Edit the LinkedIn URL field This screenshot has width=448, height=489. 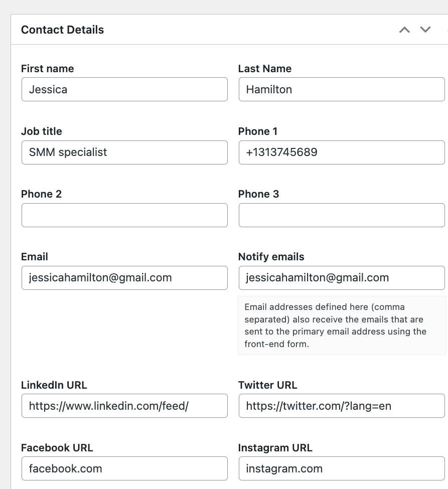(124, 406)
